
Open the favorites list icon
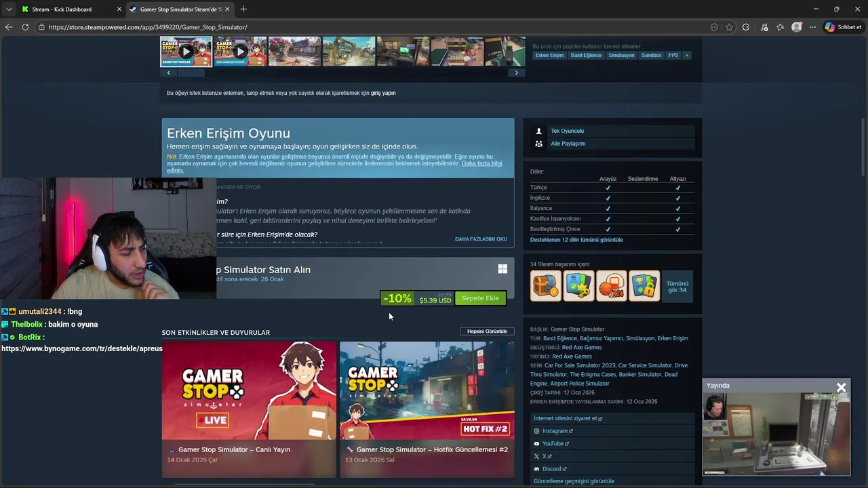tap(781, 27)
